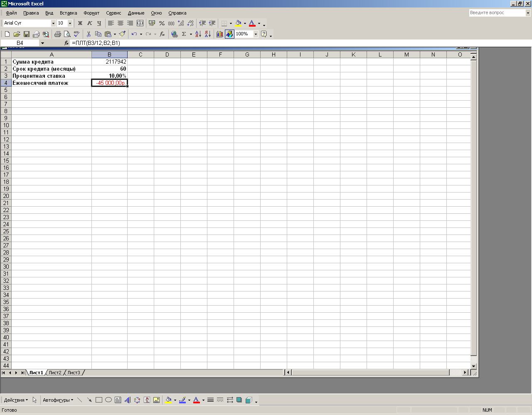Click Merge and Center icon
The height and width of the screenshot is (415, 532).
(x=140, y=23)
